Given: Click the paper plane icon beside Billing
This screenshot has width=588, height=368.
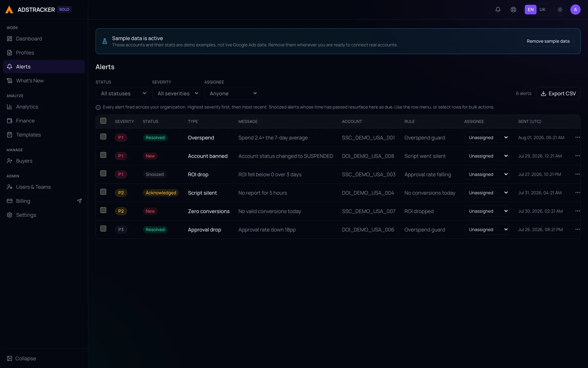Looking at the screenshot, I should click(79, 201).
